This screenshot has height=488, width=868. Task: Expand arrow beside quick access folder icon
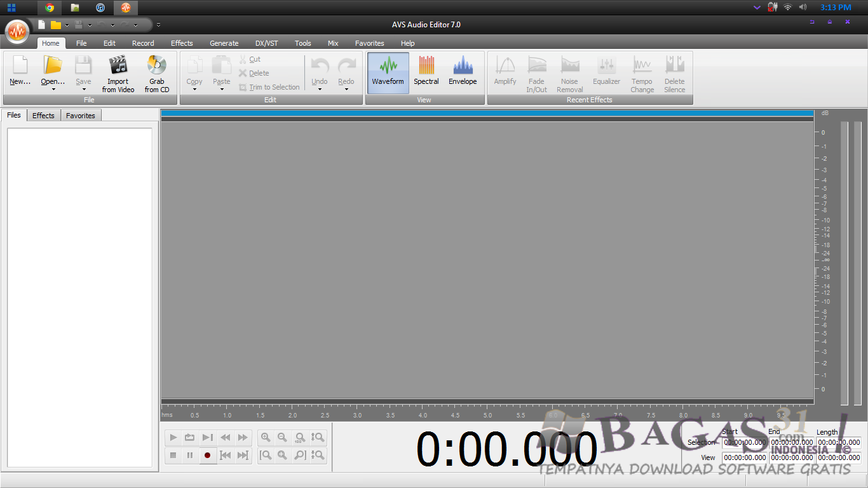tap(67, 25)
